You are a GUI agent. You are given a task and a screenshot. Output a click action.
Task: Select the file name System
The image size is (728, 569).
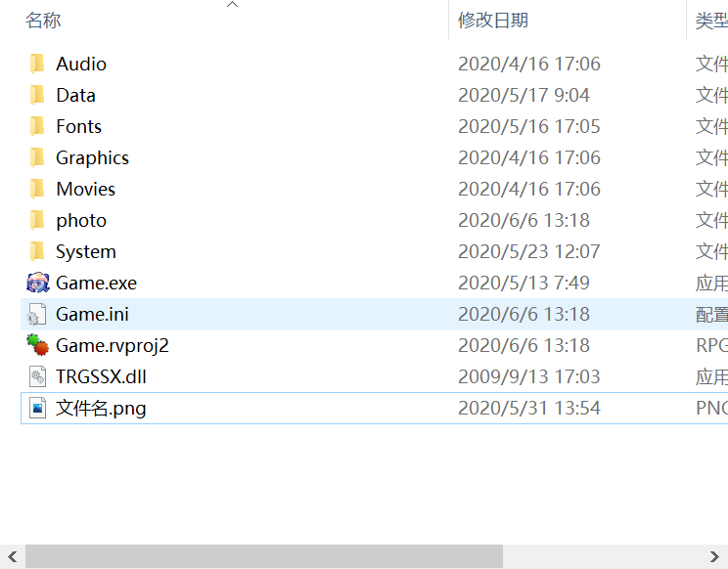point(86,252)
